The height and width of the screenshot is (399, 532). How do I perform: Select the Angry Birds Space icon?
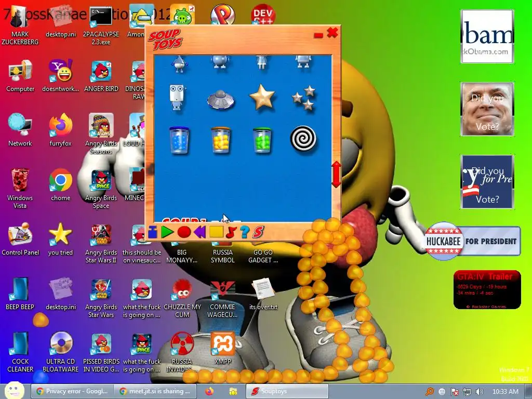[101, 188]
